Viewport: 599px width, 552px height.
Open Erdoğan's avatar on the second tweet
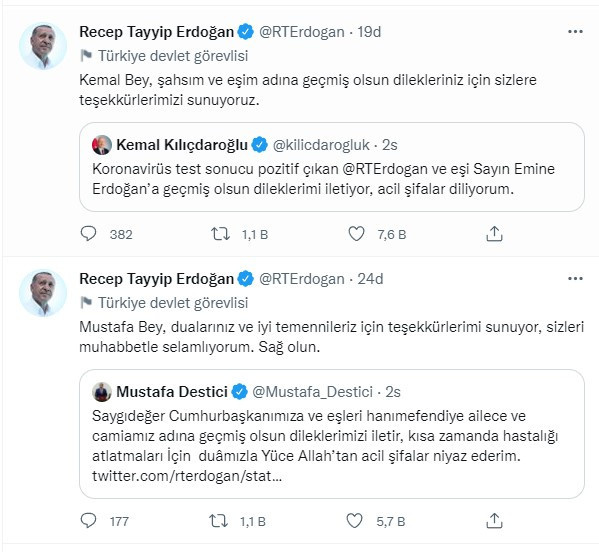pos(43,293)
